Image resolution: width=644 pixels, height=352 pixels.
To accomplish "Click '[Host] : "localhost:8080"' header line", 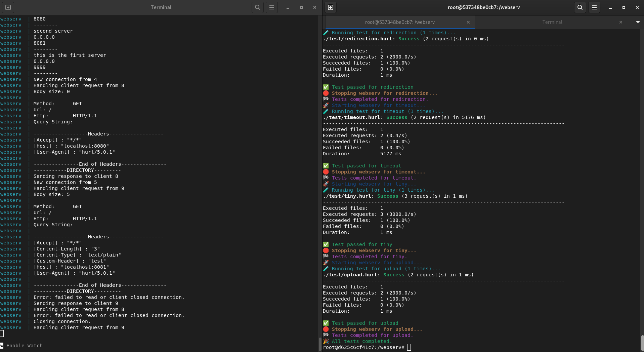I will pos(71,146).
